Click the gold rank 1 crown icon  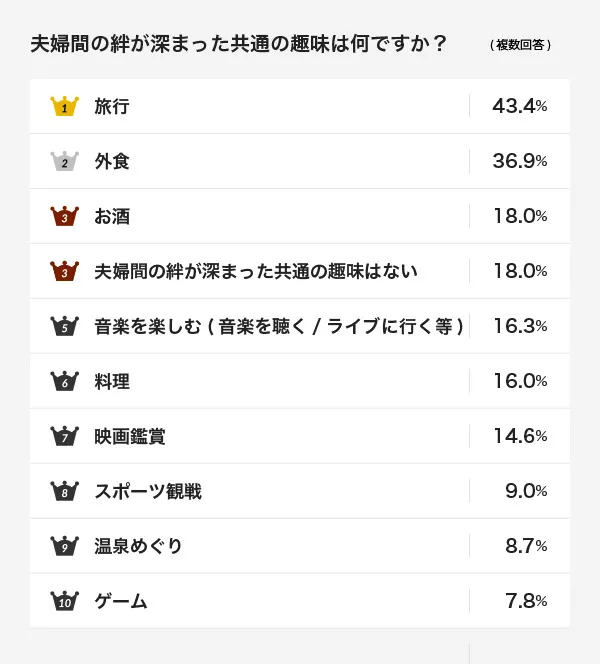(64, 106)
